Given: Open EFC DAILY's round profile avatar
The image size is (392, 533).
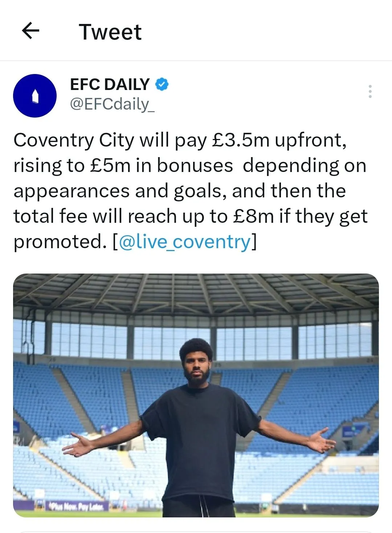Looking at the screenshot, I should coord(35,96).
